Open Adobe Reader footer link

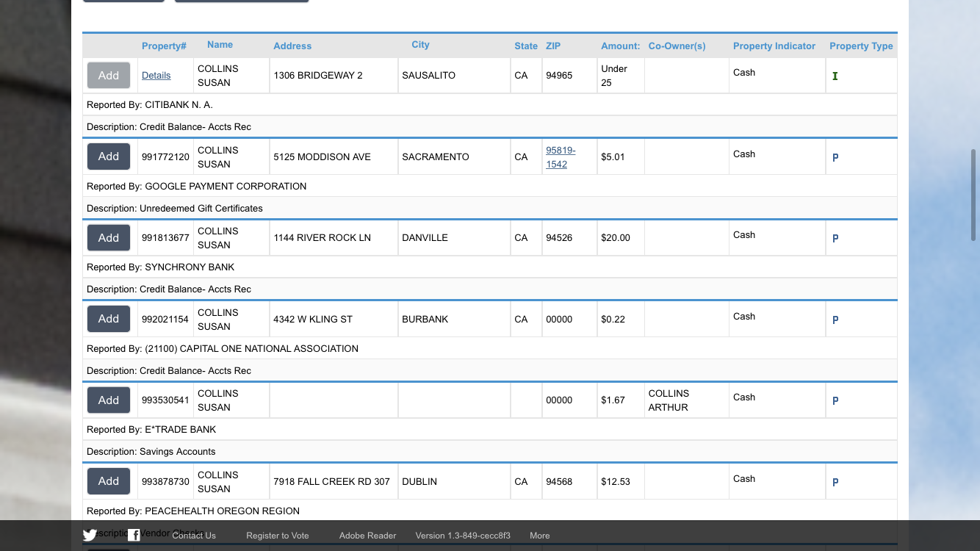click(367, 536)
